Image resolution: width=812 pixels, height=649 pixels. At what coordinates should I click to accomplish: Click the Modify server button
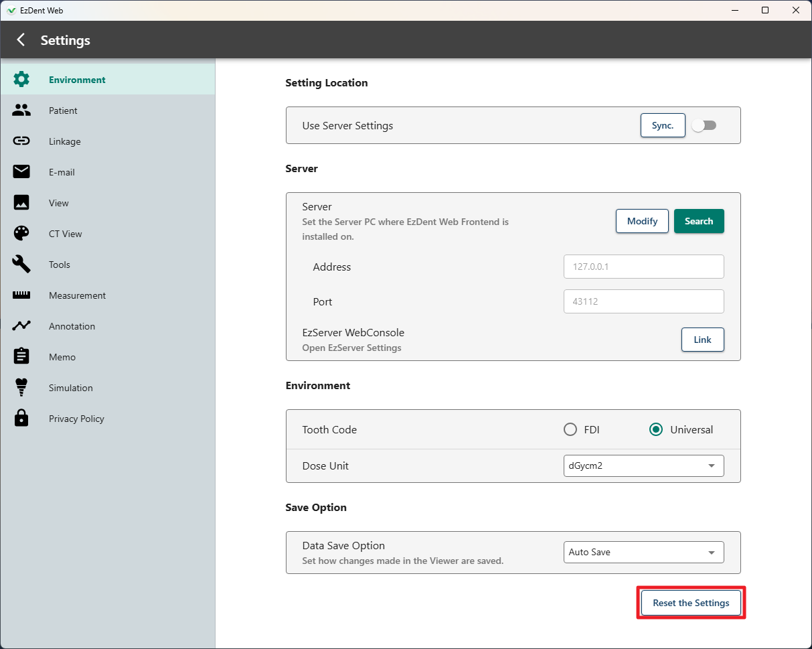(642, 221)
